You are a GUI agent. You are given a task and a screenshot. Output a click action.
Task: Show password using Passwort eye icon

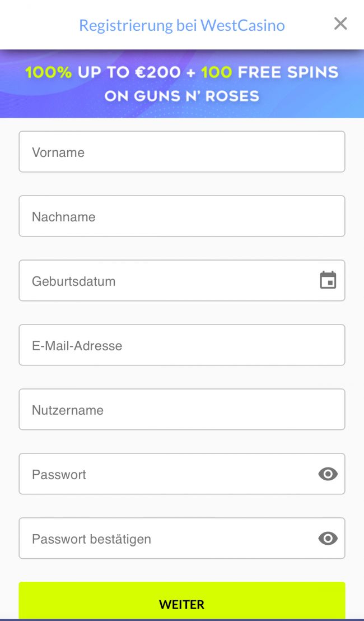328,474
